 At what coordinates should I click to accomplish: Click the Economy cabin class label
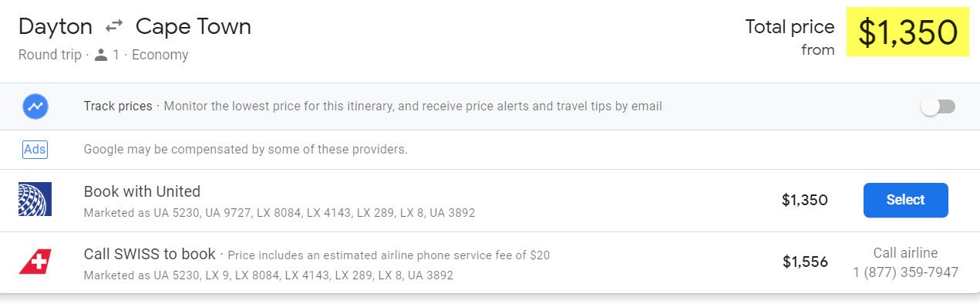(x=160, y=56)
